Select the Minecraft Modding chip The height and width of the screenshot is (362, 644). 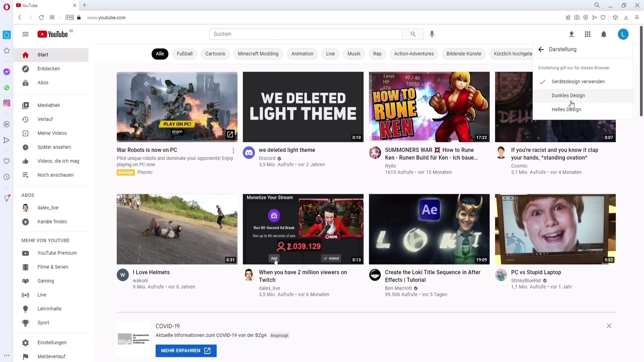tap(258, 54)
